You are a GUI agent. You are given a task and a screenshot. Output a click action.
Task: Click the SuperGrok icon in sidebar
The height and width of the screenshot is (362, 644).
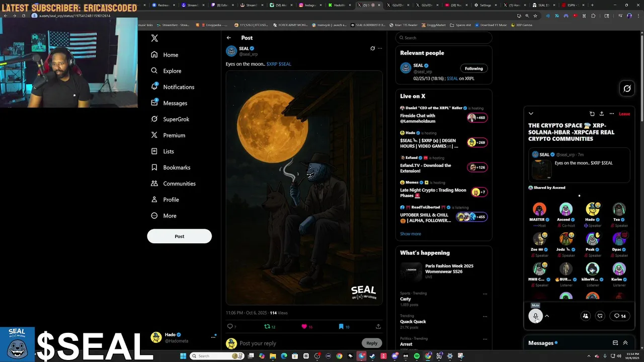[x=154, y=119]
